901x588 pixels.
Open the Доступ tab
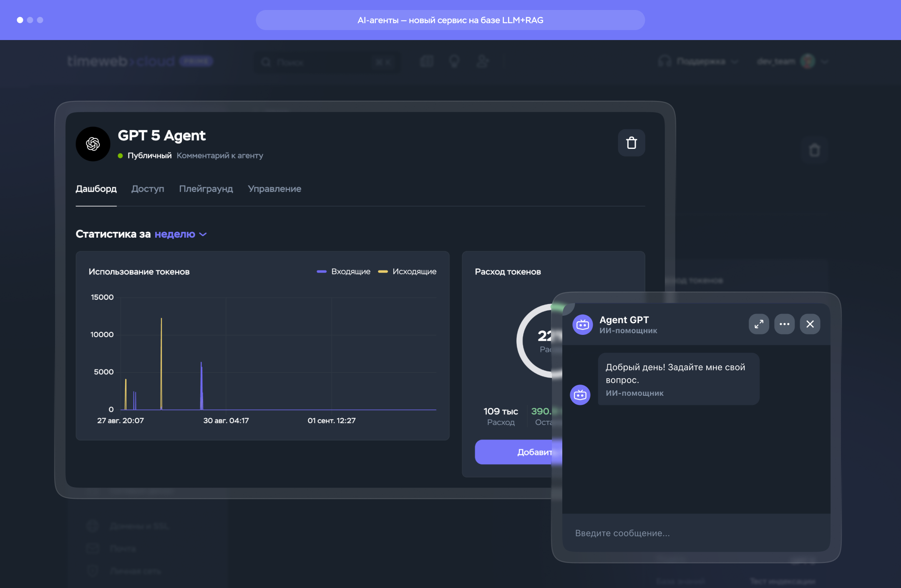(148, 189)
